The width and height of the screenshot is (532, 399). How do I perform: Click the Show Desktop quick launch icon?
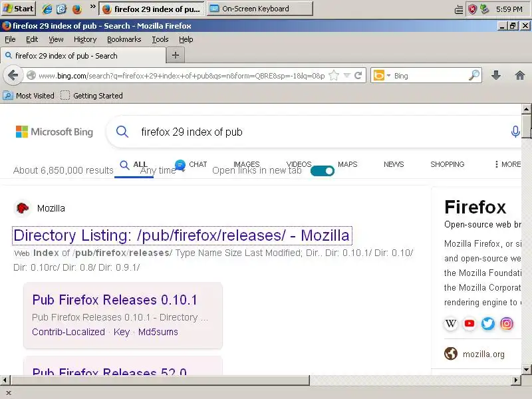[61, 9]
